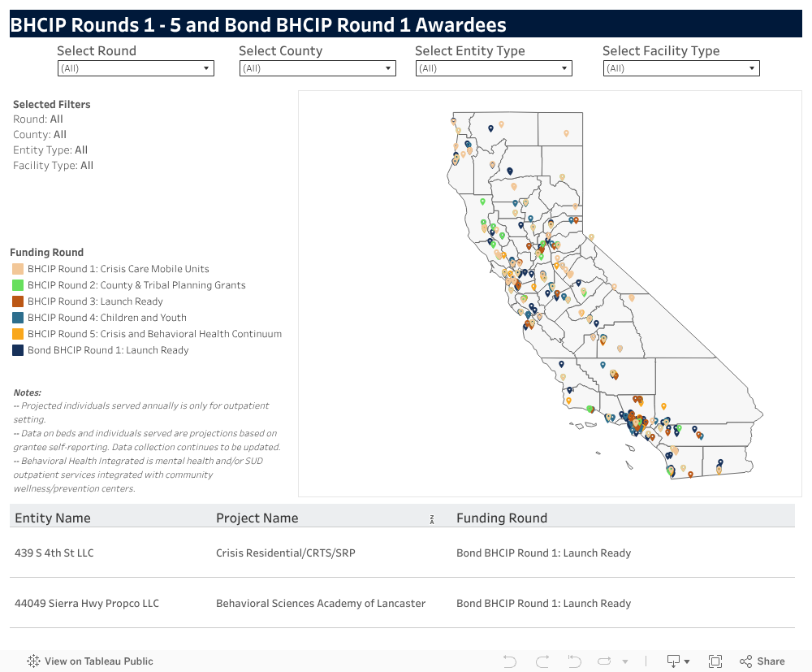
Task: Click the refresh/replay icon in toolbar
Action: [604, 661]
